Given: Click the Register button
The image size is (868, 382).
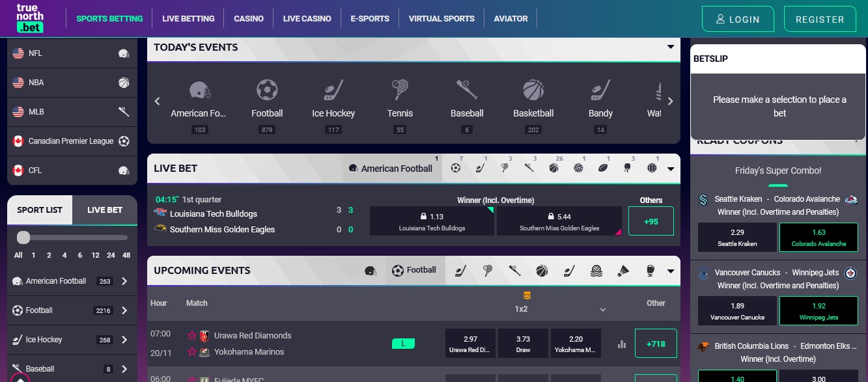Looking at the screenshot, I should (x=820, y=19).
